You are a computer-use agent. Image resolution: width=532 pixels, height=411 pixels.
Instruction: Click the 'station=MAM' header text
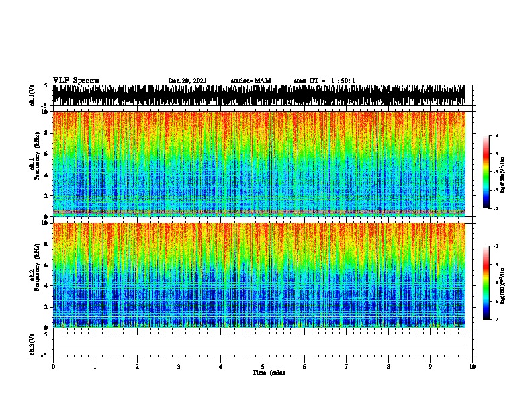(x=251, y=81)
